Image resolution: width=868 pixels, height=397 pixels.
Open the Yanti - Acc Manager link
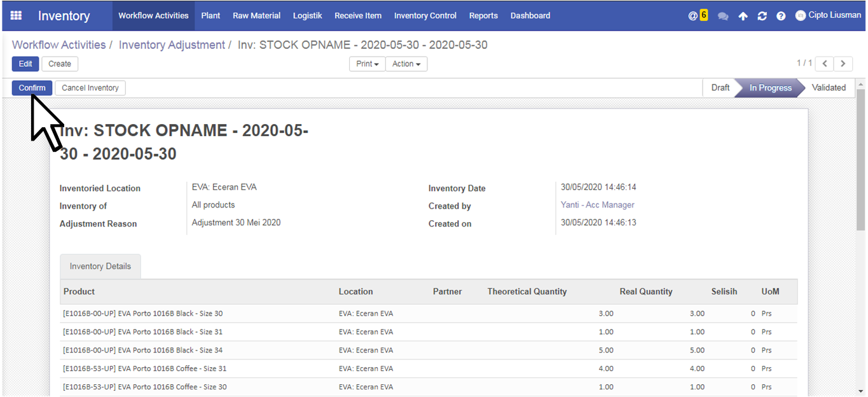pos(597,205)
